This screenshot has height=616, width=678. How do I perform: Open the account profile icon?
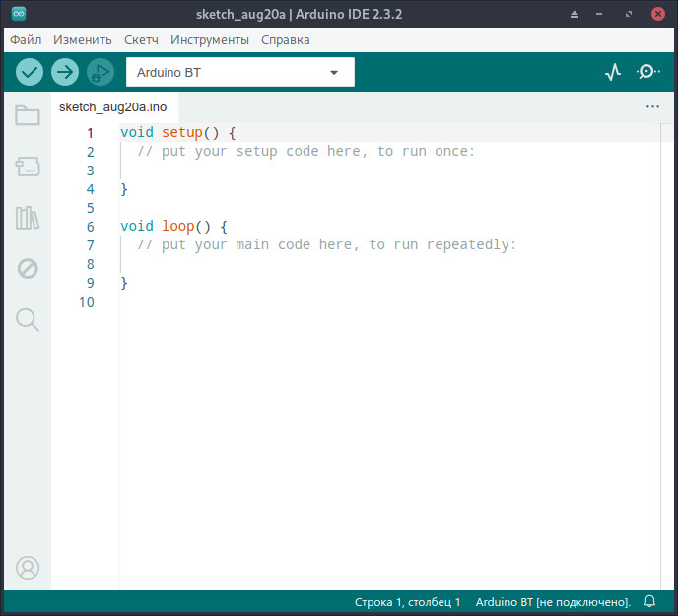pyautogui.click(x=28, y=568)
